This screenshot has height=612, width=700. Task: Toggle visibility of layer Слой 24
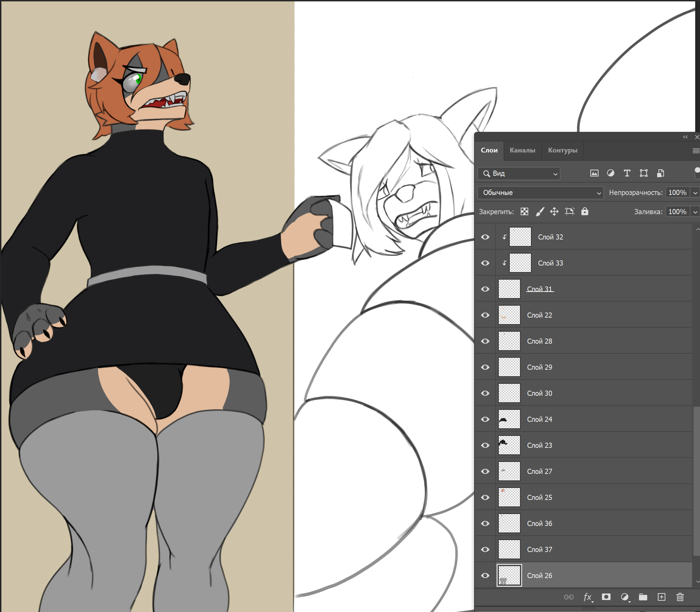click(485, 419)
